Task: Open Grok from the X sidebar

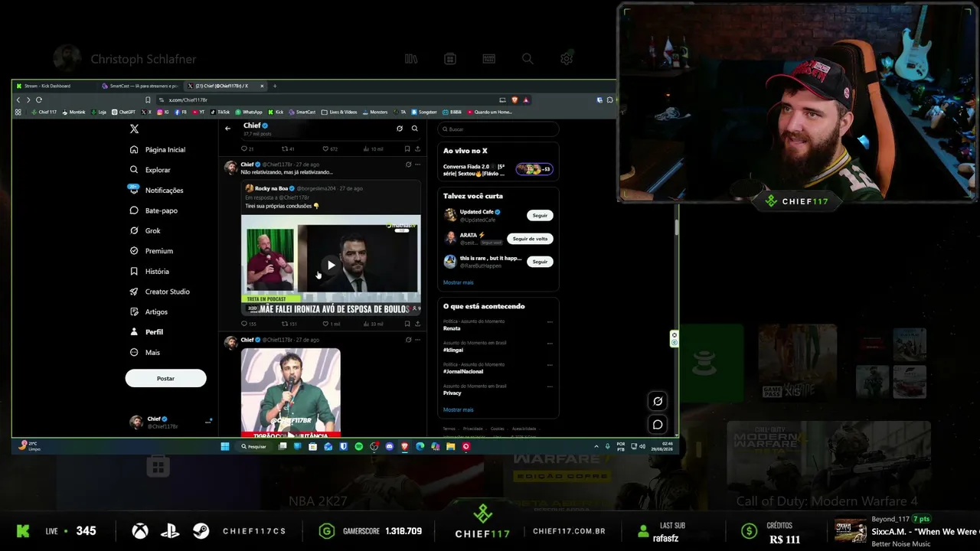Action: (145, 230)
